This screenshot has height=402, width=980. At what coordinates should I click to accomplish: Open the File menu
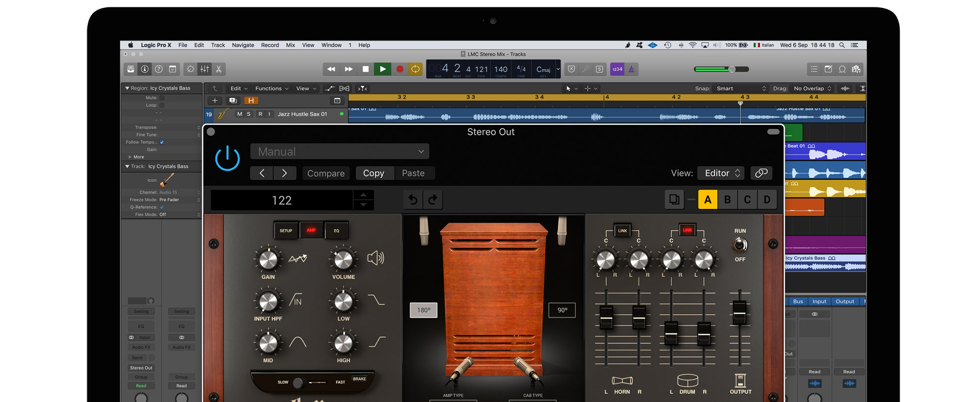(x=183, y=45)
